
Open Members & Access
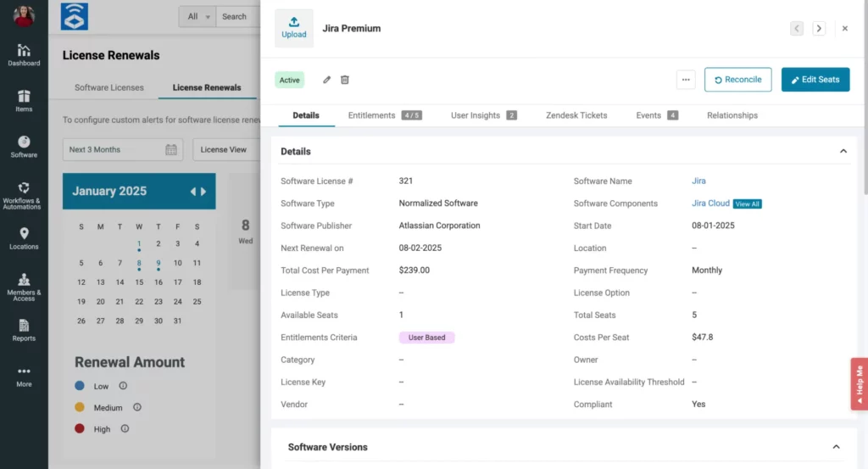24,288
